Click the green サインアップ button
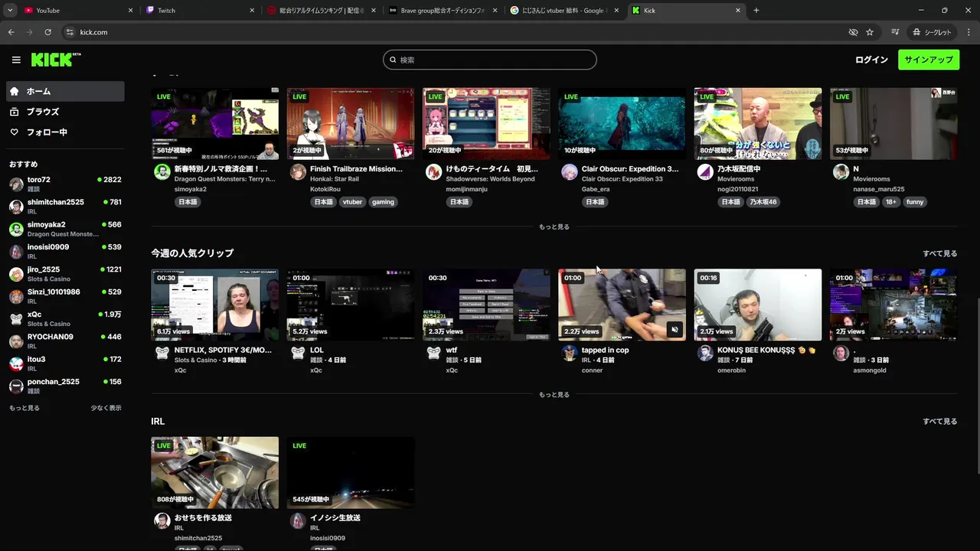 pyautogui.click(x=929, y=60)
